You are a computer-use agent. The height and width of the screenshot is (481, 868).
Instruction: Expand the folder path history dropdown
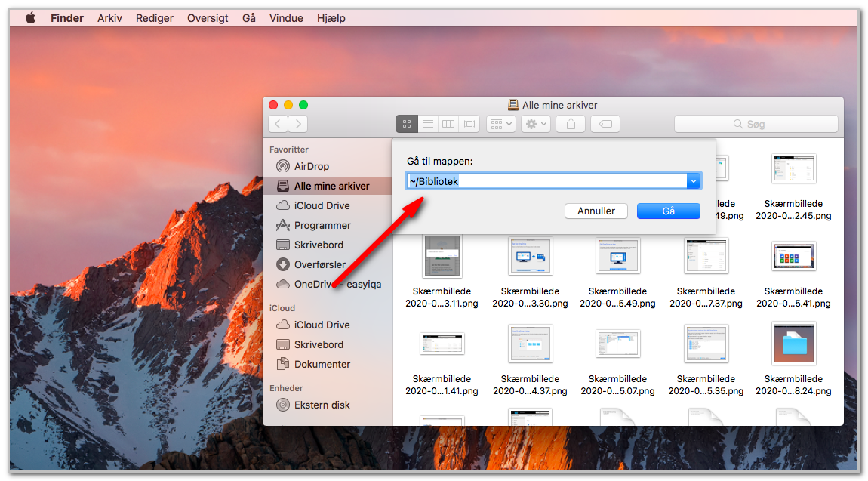(693, 181)
